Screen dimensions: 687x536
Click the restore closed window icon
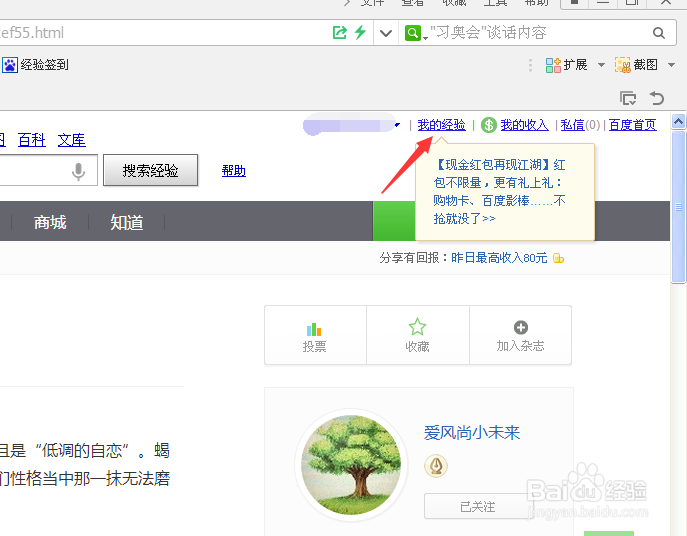pyautogui.click(x=628, y=98)
